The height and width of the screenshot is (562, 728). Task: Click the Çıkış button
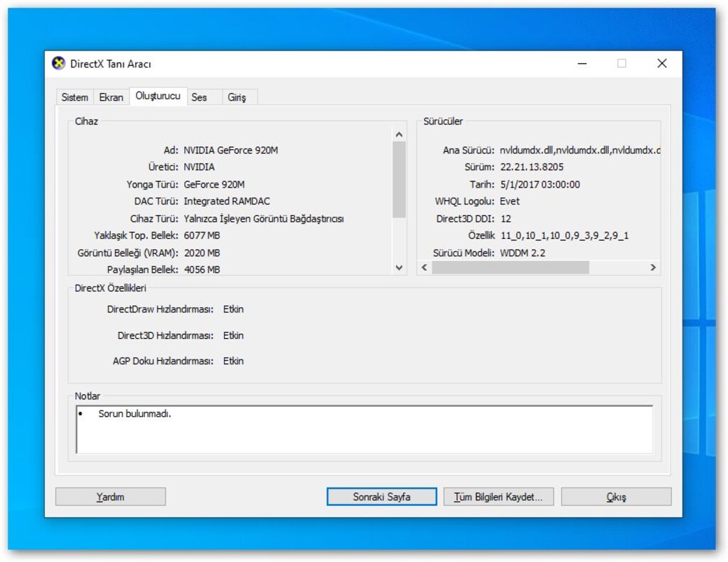[616, 497]
